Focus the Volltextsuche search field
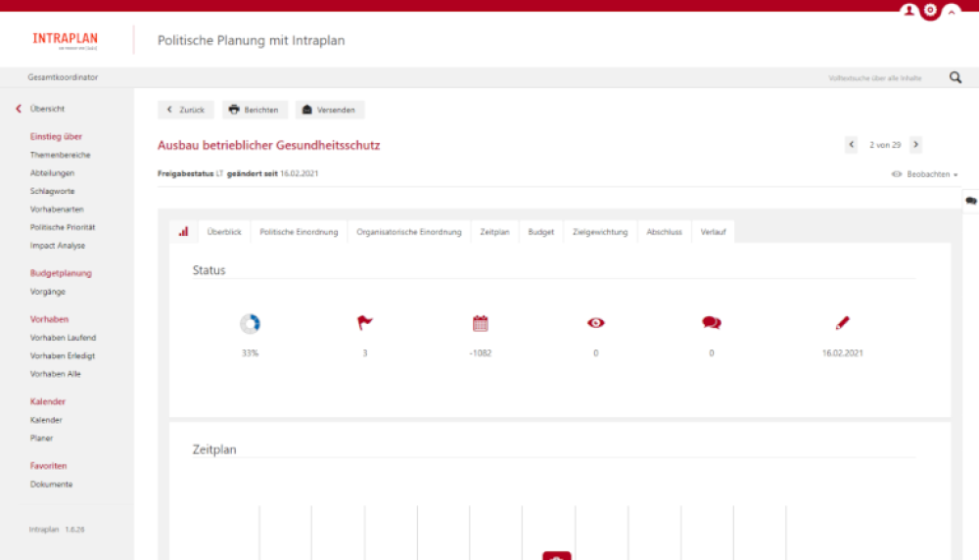Screen dimensions: 979x560 [874, 77]
